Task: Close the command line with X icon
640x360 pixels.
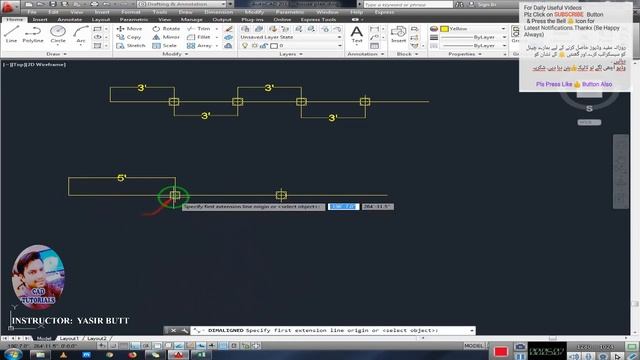Action: (x=173, y=330)
